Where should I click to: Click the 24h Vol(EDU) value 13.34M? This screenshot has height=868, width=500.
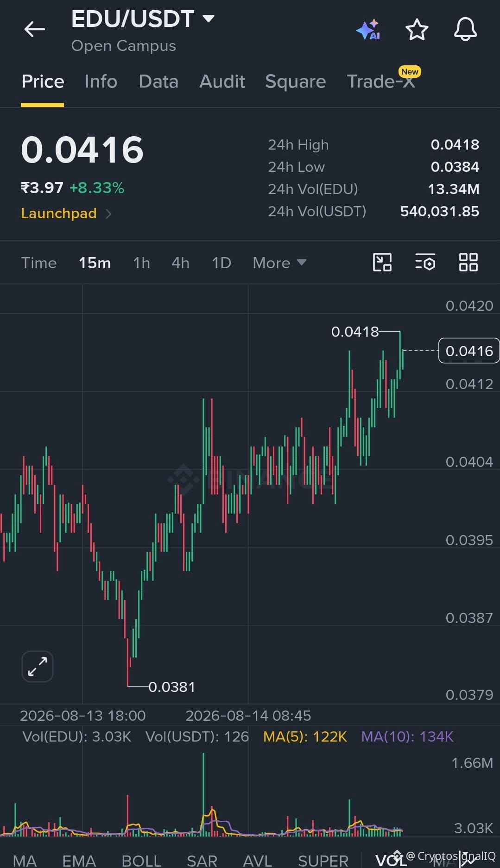pyautogui.click(x=453, y=189)
